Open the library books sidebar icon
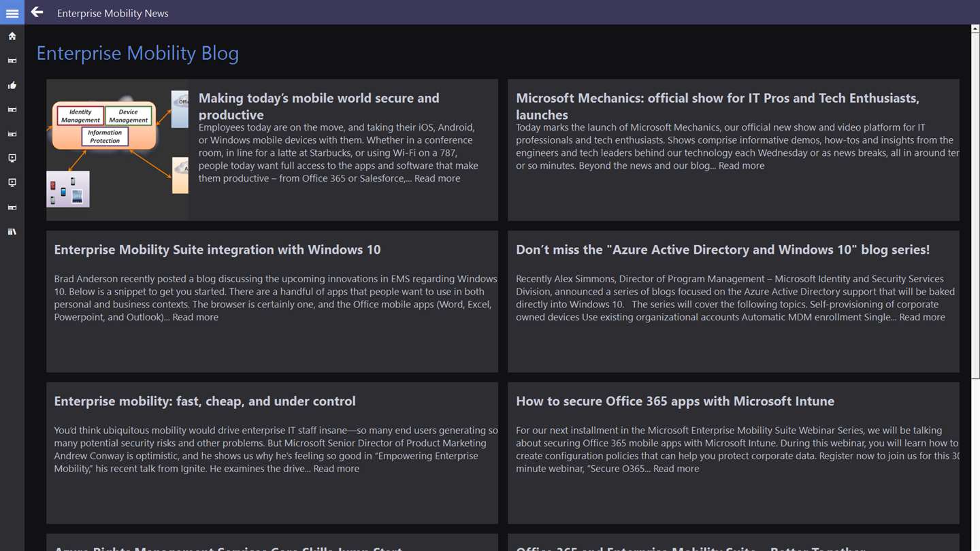Screen dimensions: 980x551 [x=12, y=232]
